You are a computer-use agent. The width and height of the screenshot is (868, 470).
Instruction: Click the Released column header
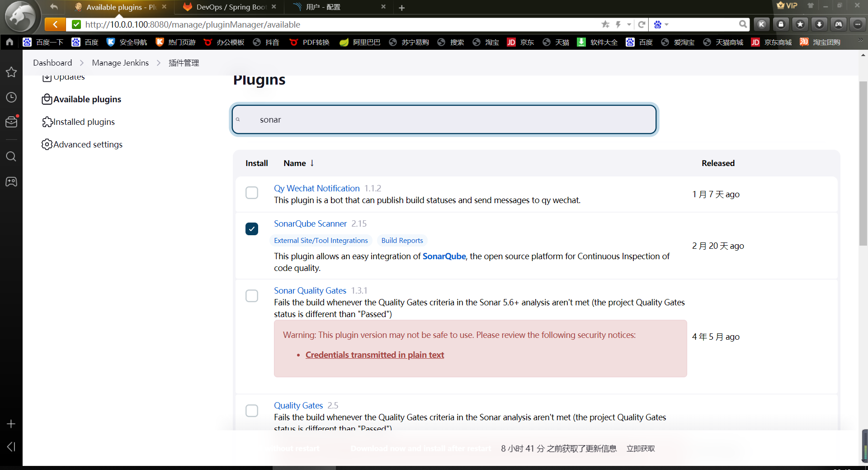click(x=718, y=163)
